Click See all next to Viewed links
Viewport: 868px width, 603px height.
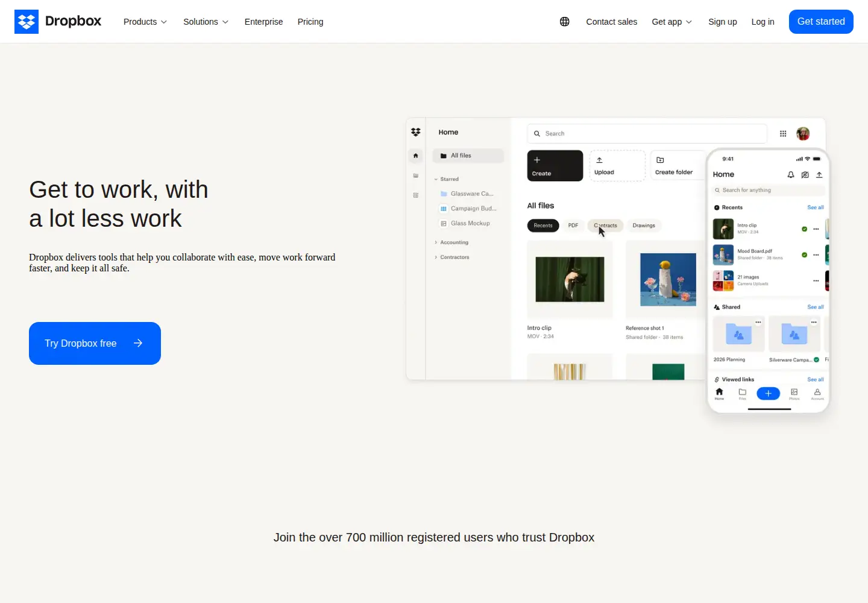(x=816, y=379)
